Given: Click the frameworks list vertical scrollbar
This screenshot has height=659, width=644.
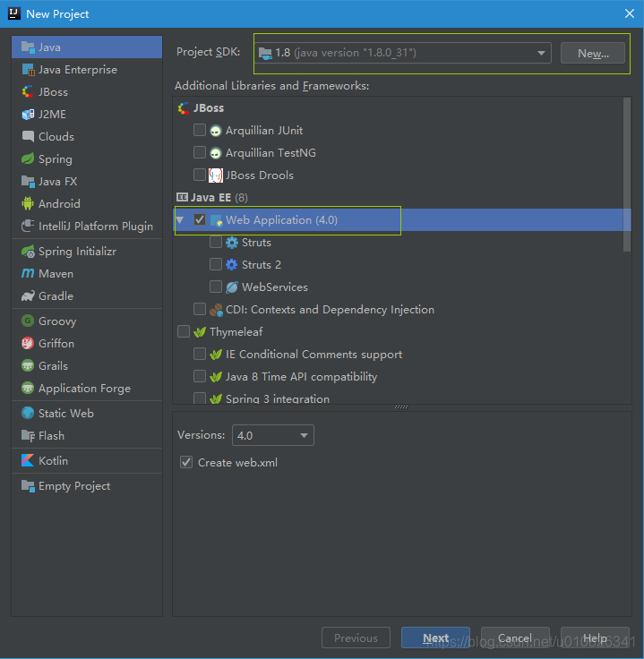Looking at the screenshot, I should click(627, 175).
